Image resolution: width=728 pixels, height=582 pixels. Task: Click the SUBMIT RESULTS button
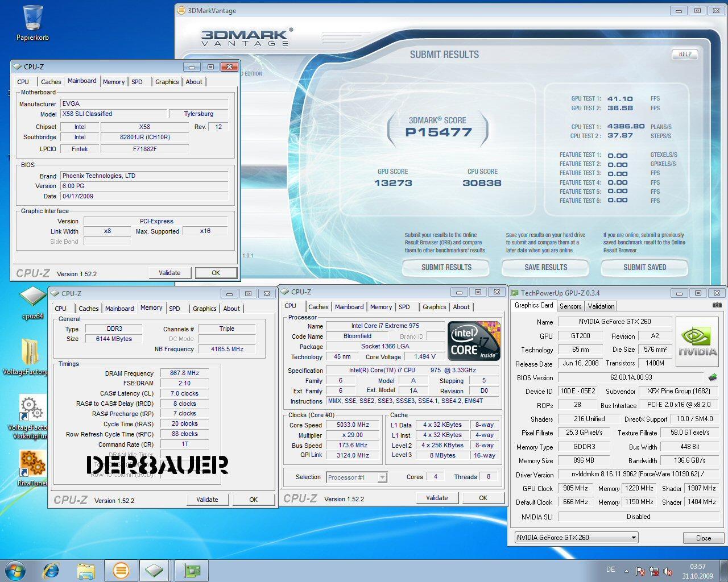(x=446, y=267)
